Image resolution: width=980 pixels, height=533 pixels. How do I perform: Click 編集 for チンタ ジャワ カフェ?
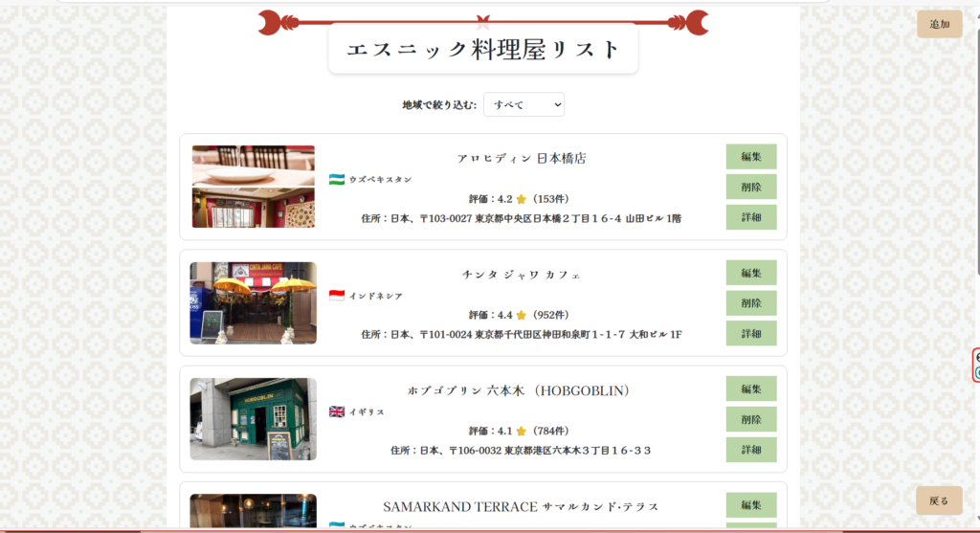point(751,273)
